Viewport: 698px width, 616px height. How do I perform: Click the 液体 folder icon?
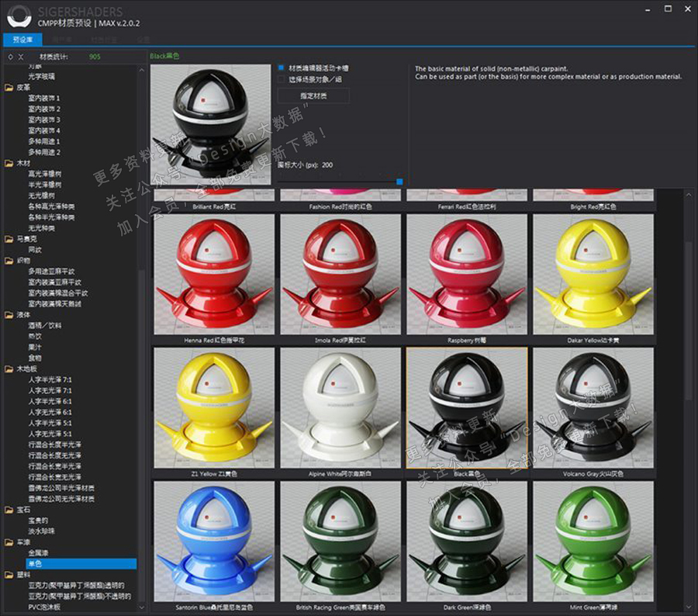click(9, 315)
